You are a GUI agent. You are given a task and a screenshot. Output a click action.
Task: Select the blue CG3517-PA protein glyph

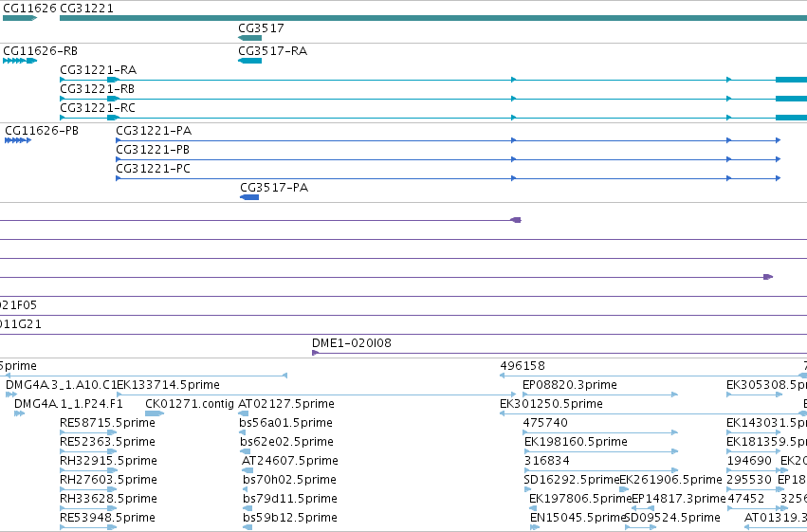(249, 197)
